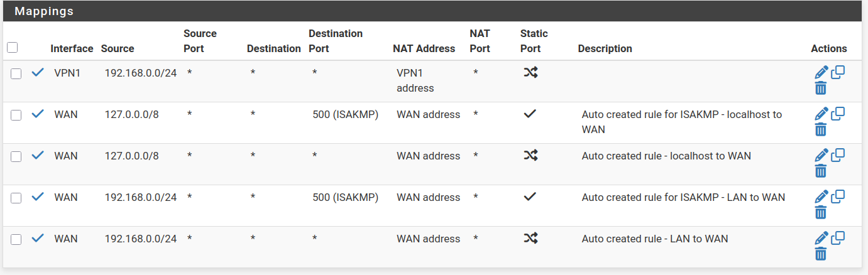Screen dimensions: 868x275
Task: Click the static port checkmark for ISAKMP localhost
Action: pyautogui.click(x=530, y=114)
